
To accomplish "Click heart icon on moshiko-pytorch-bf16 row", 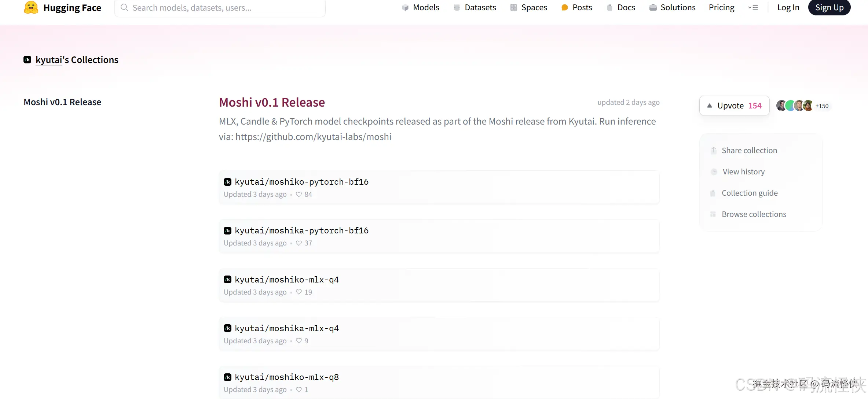I will tap(299, 195).
